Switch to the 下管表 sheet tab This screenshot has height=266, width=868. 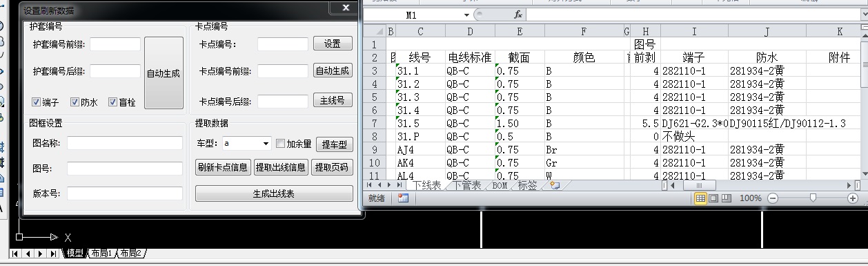(467, 185)
